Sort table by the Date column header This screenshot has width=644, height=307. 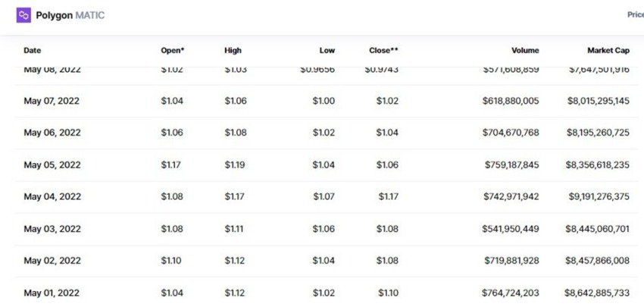(32, 51)
